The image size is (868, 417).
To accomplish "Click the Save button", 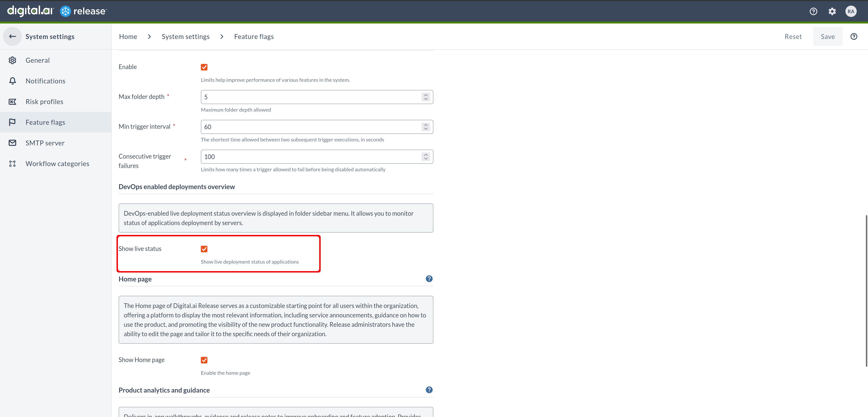I will coord(828,36).
